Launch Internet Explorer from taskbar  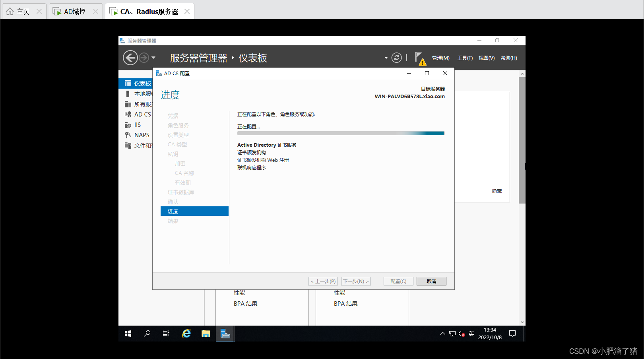pyautogui.click(x=186, y=334)
